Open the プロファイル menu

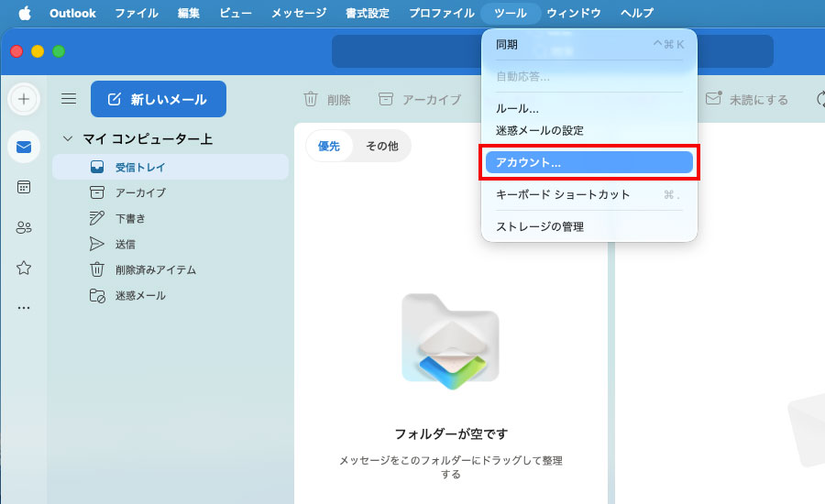442,13
